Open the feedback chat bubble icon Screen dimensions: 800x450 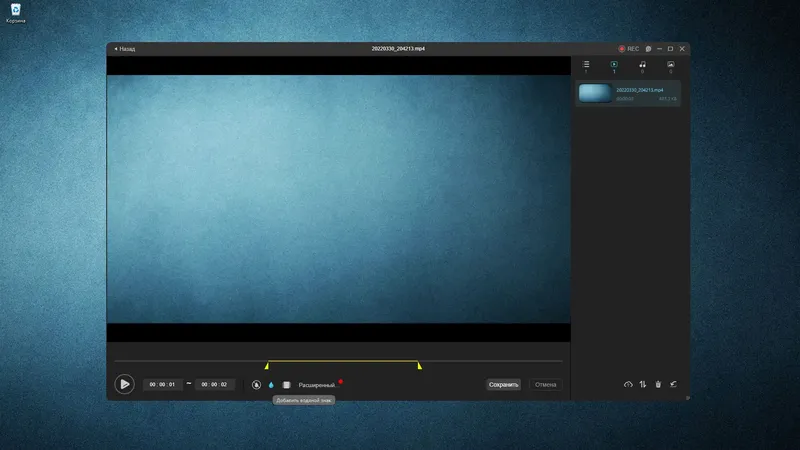[x=648, y=49]
